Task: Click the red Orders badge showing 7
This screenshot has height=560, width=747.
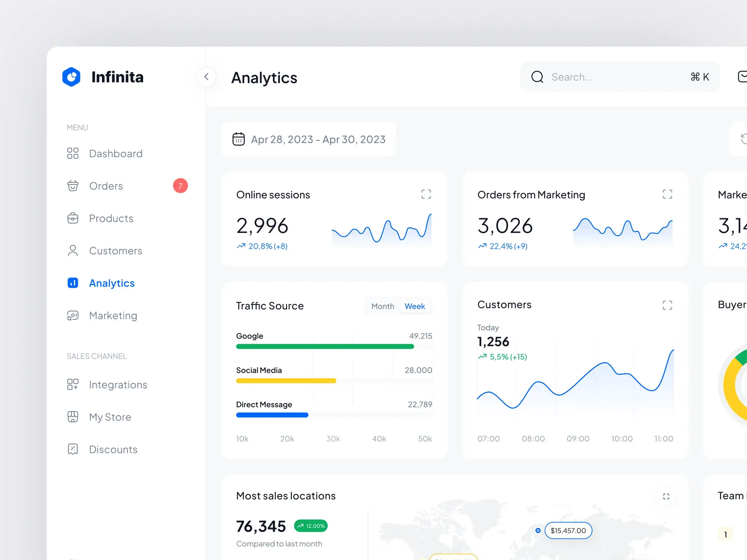Action: [180, 186]
